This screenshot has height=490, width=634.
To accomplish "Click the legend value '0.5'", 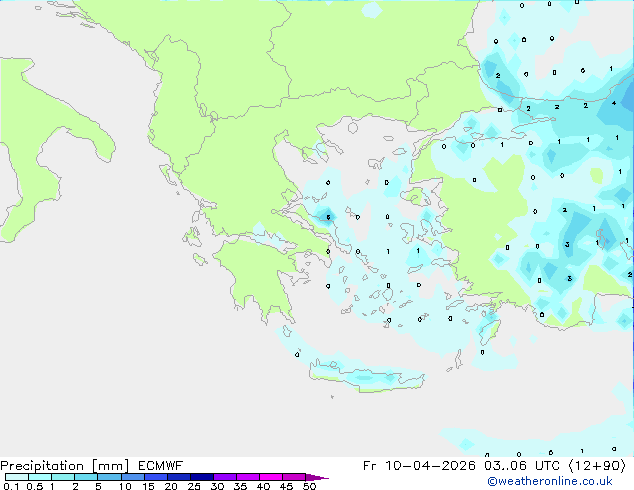I will [x=35, y=486].
